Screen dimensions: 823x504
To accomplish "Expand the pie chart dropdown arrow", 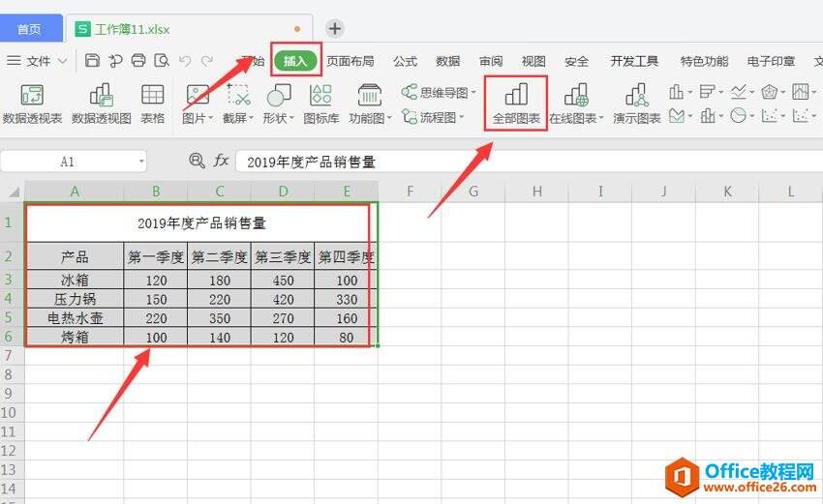I will [752, 116].
